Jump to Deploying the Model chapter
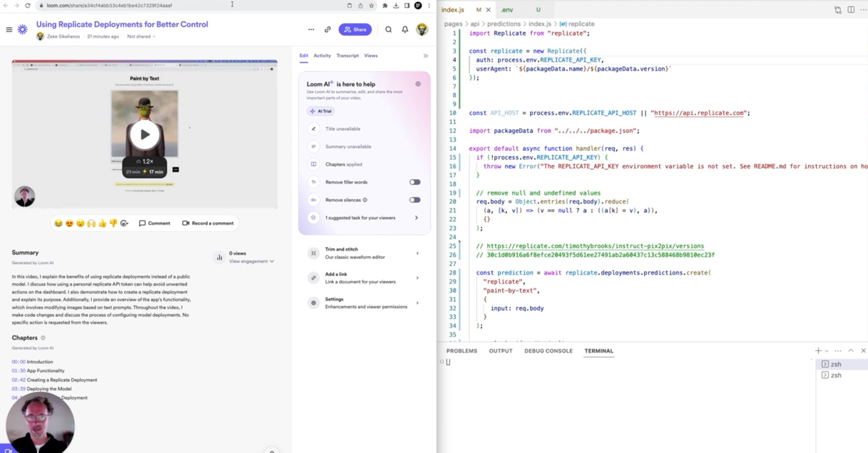This screenshot has width=868, height=453. click(x=42, y=389)
